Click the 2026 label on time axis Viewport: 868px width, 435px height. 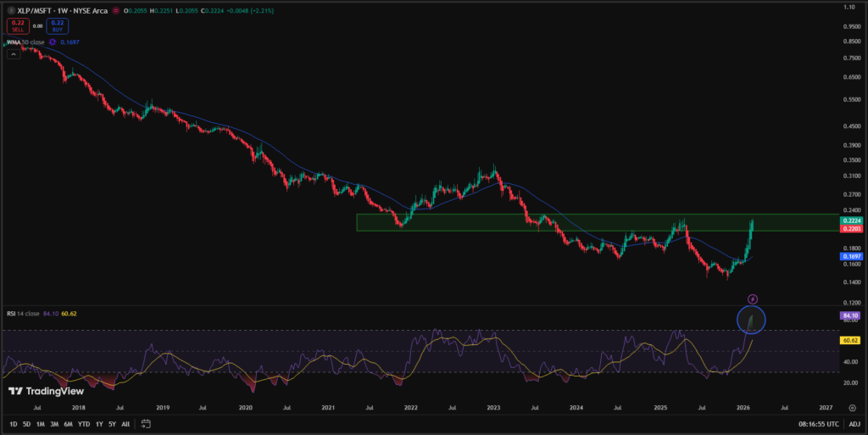point(743,408)
